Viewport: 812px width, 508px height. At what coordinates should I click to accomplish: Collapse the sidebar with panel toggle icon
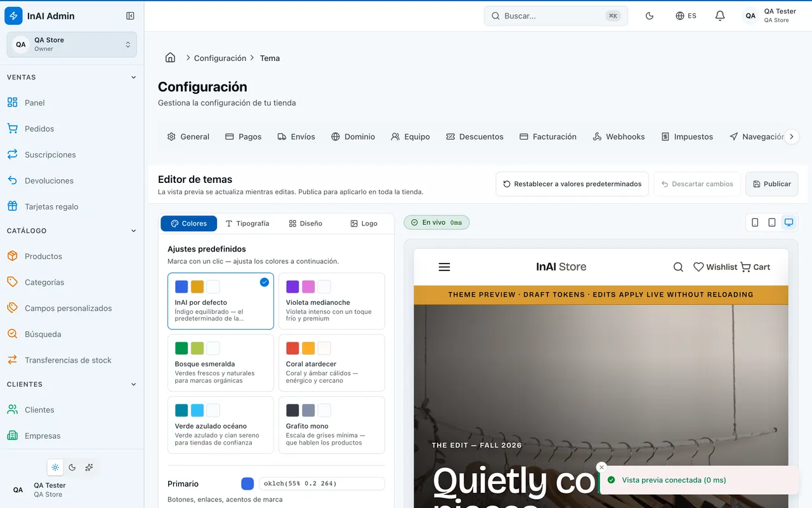[x=130, y=16]
